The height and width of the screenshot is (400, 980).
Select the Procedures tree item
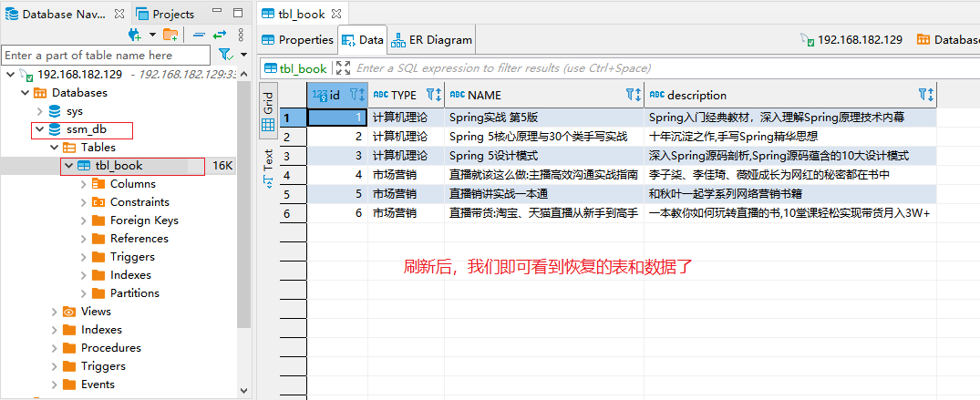point(110,348)
